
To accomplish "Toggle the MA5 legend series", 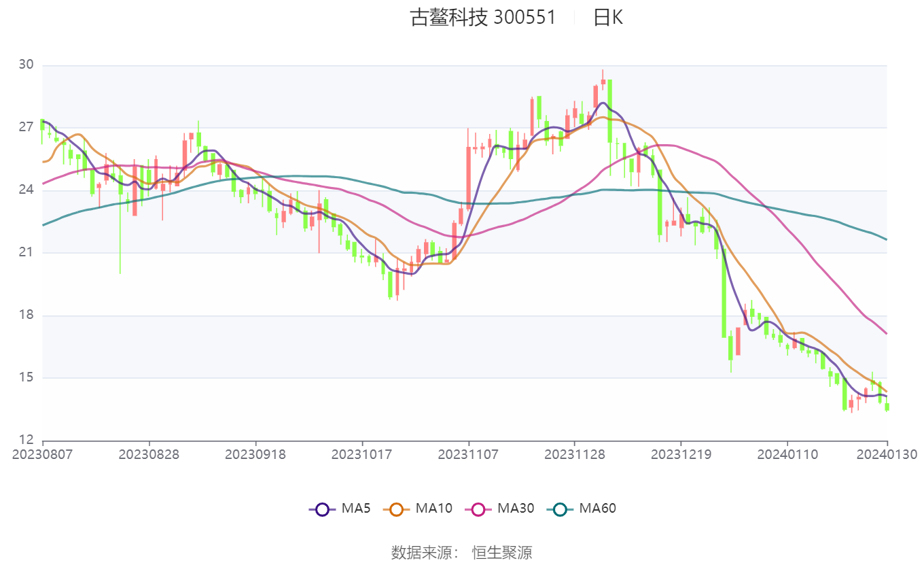I will [339, 509].
